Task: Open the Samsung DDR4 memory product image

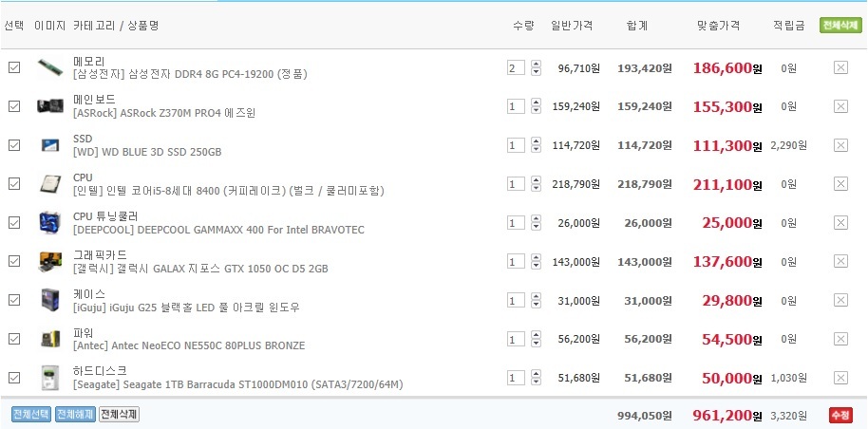Action: click(50, 67)
